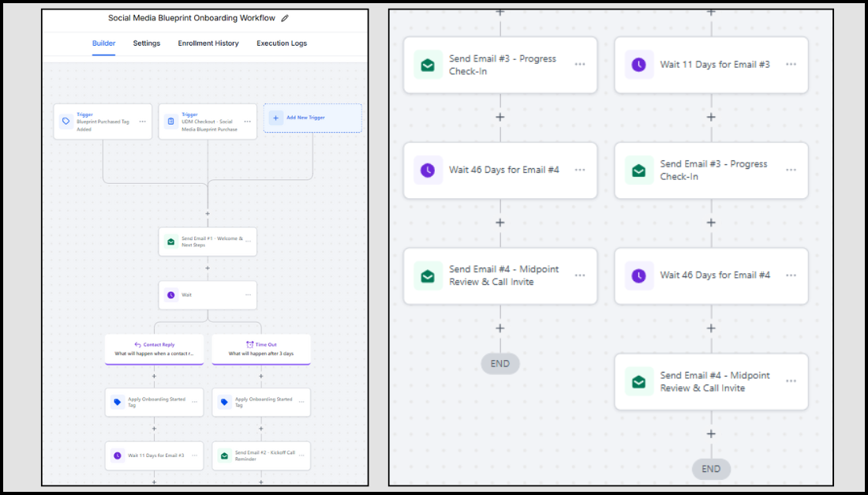
Task: Open options menu on Send Email #3 - Progress Check-In
Action: coord(580,65)
